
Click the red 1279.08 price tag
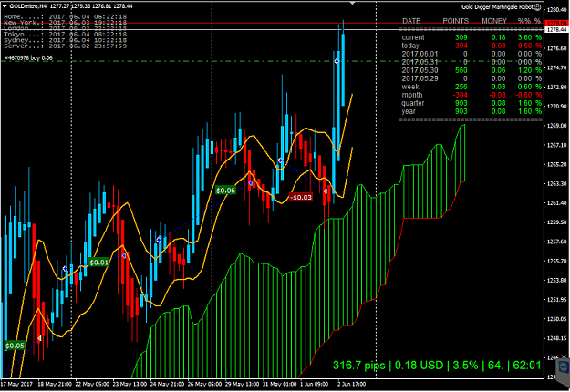pos(556,24)
